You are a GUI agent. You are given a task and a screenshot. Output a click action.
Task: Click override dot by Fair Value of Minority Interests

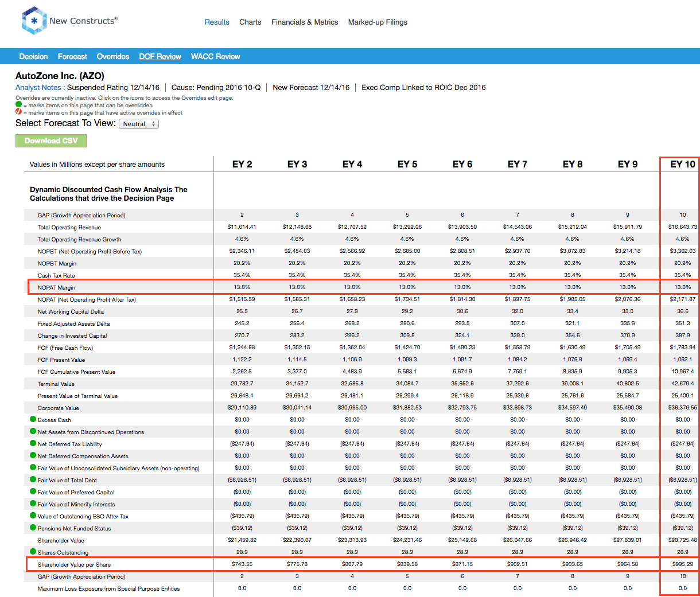33,504
